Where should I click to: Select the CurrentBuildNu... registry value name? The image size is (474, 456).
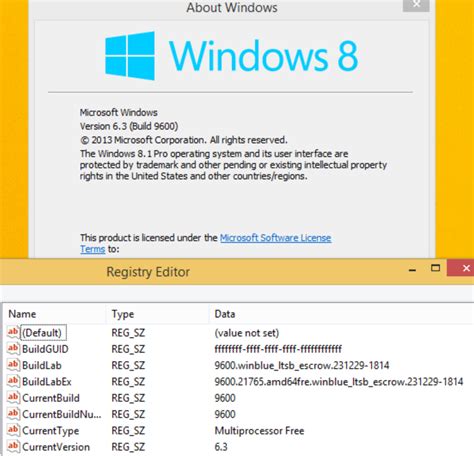click(x=62, y=414)
